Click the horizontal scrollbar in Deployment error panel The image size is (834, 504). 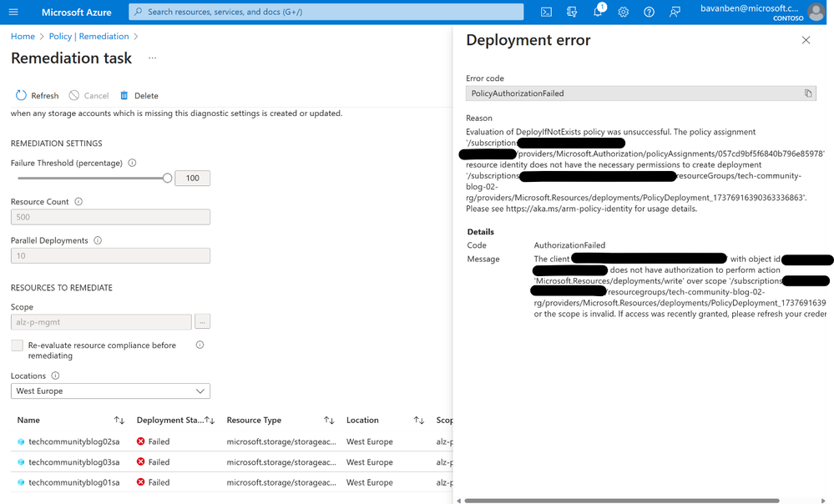click(x=621, y=501)
